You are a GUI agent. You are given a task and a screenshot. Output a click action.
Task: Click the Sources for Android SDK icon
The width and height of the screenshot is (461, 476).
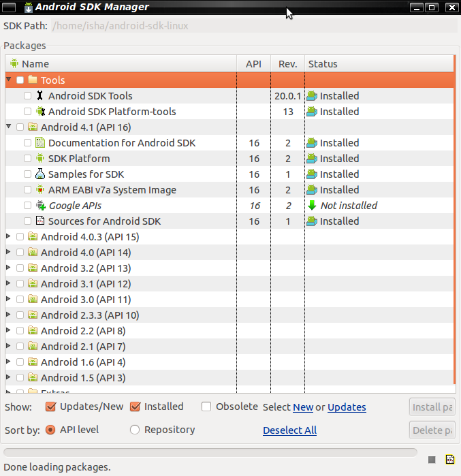click(x=40, y=221)
